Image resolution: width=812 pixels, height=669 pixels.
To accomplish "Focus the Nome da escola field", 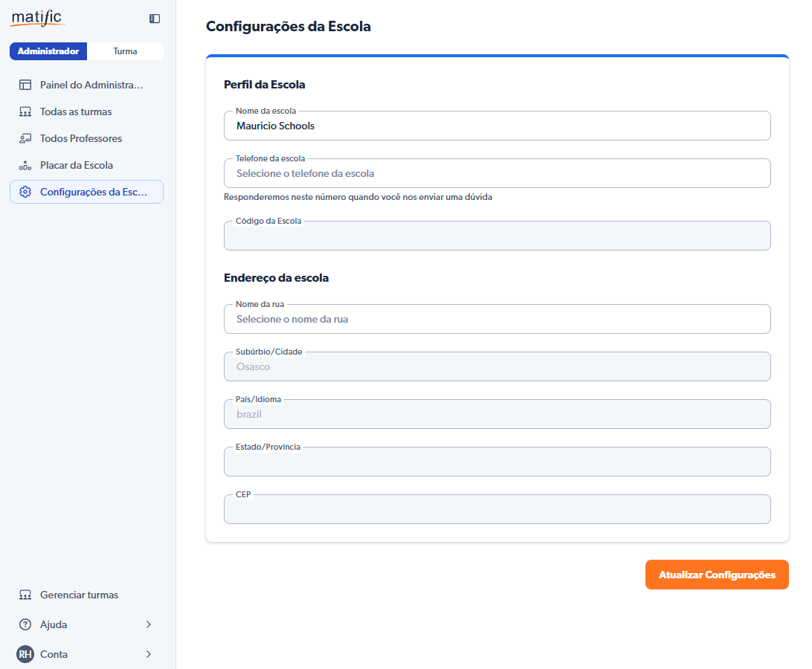I will click(x=497, y=126).
